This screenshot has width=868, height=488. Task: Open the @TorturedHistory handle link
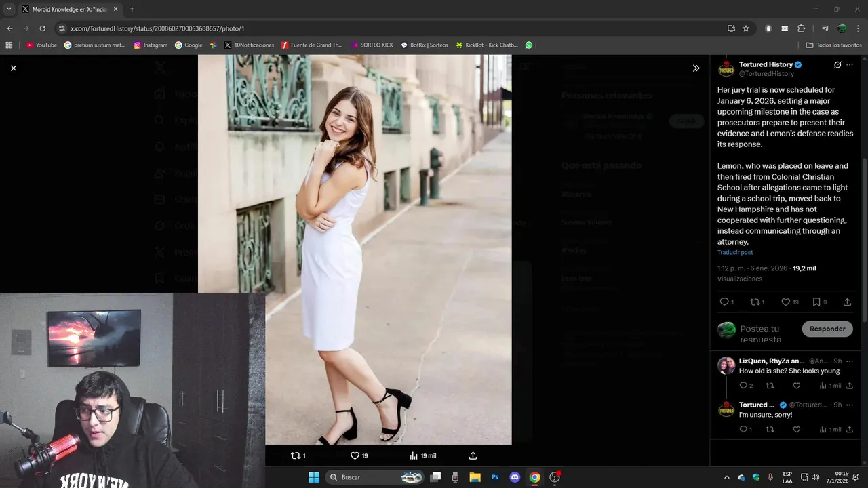tap(766, 73)
